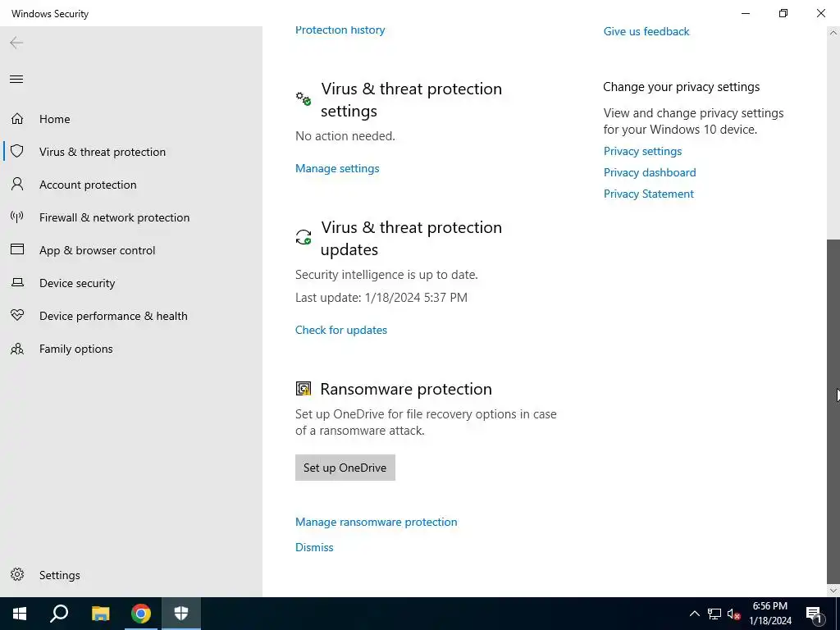Image resolution: width=840 pixels, height=630 pixels.
Task: Click the scrollbar down arrow
Action: (833, 591)
